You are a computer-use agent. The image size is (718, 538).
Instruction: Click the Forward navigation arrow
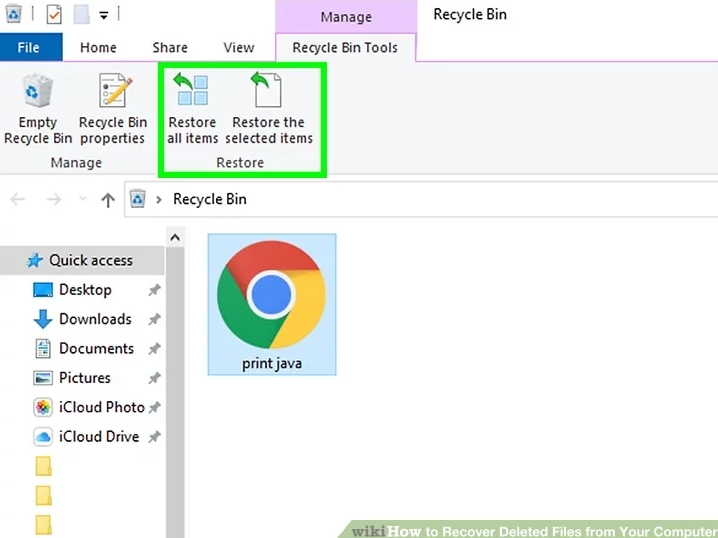pyautogui.click(x=55, y=199)
